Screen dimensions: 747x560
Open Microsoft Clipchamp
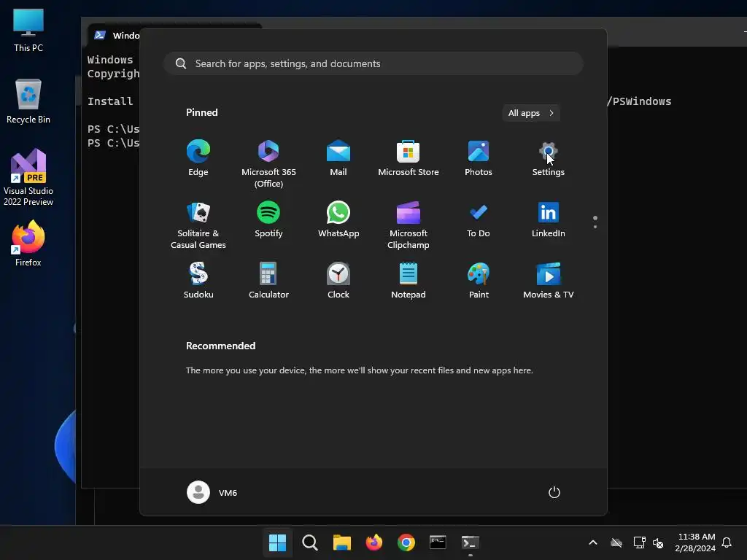(x=409, y=225)
